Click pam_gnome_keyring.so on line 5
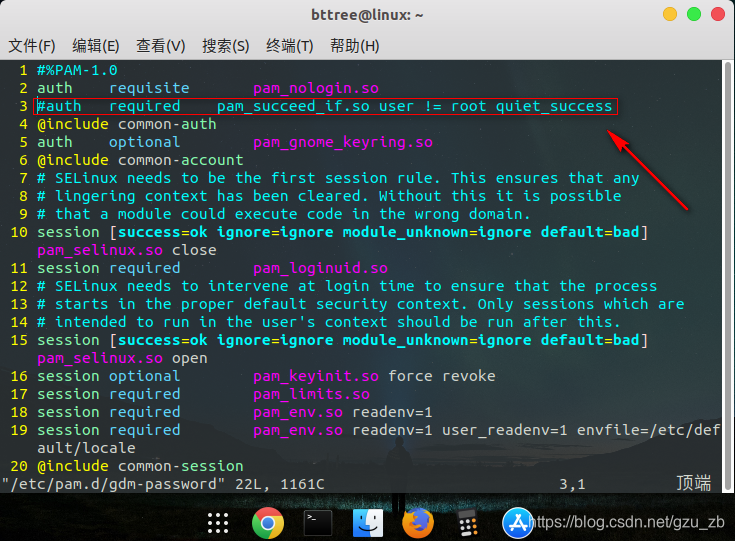The width and height of the screenshot is (735, 541). coord(343,142)
